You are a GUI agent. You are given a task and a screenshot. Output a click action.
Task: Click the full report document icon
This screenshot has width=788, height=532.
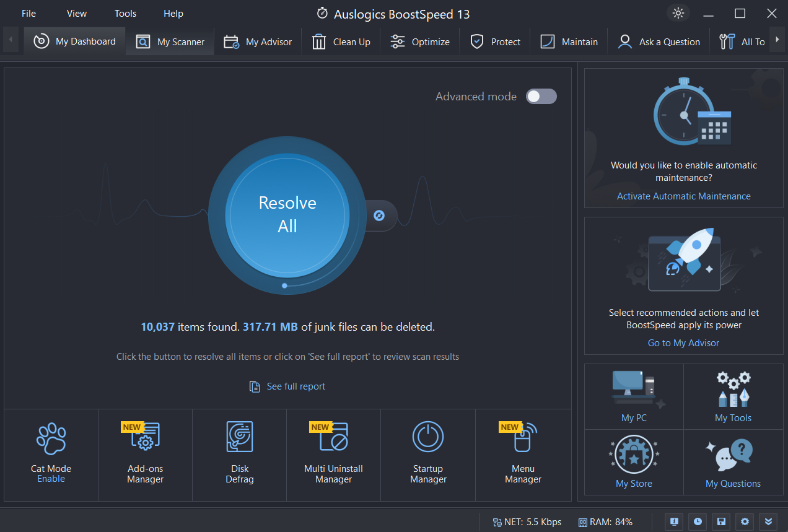(x=255, y=386)
